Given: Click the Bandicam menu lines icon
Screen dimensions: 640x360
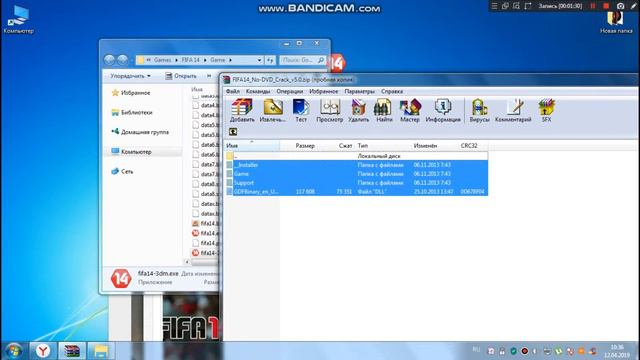Looking at the screenshot, I should click(494, 6).
